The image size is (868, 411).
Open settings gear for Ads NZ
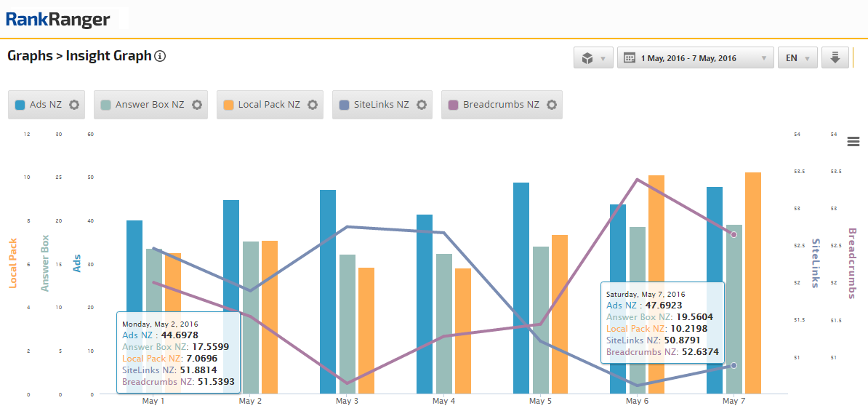74,105
